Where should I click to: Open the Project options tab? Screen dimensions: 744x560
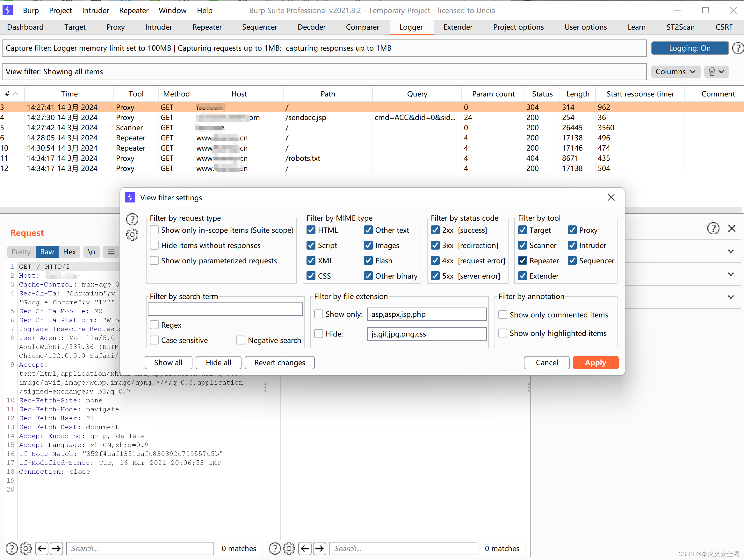518,27
